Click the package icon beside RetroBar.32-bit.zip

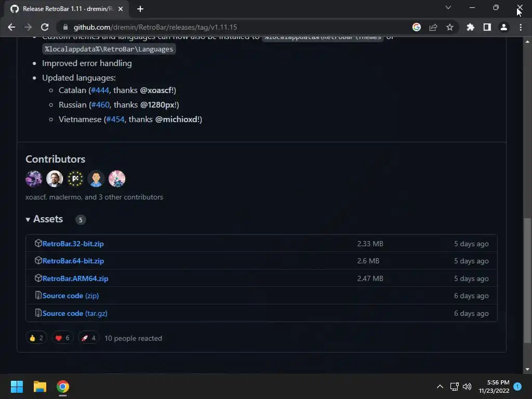pyautogui.click(x=38, y=243)
